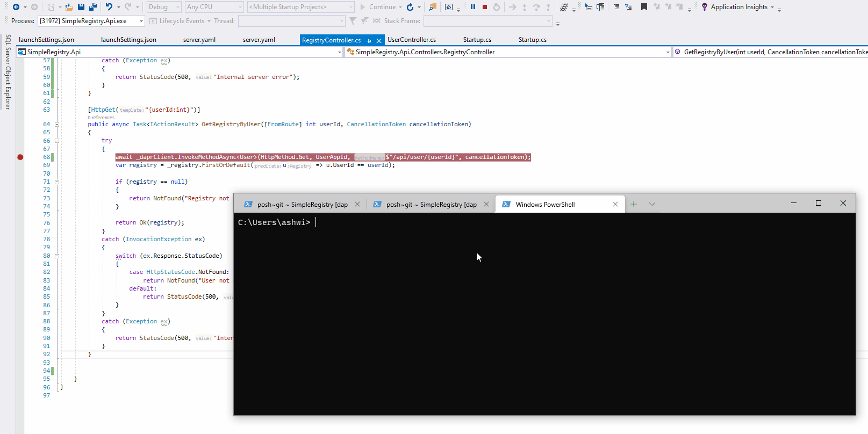Image resolution: width=868 pixels, height=434 pixels.
Task: Click the circular Restart icon beside Continue
Action: [x=410, y=7]
